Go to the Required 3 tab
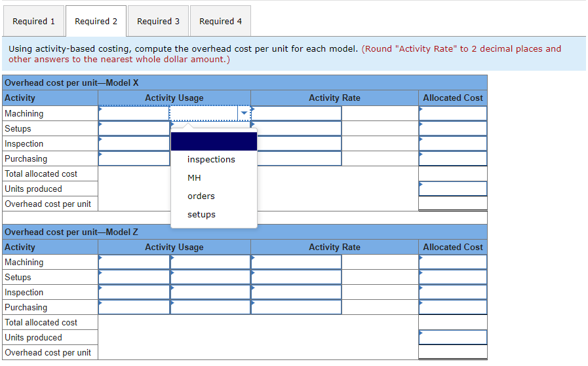This screenshot has height=366, width=588. click(x=158, y=21)
